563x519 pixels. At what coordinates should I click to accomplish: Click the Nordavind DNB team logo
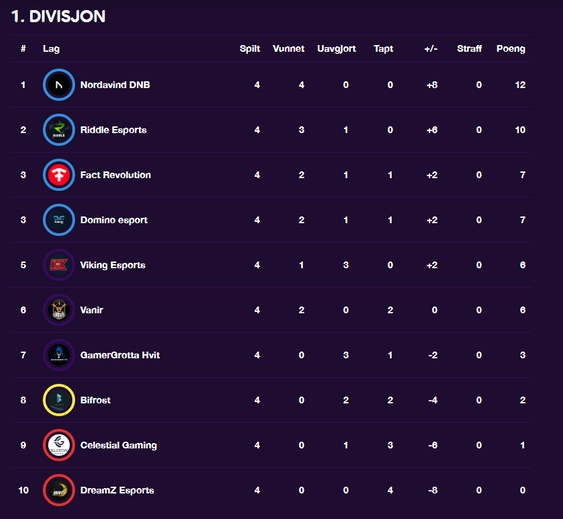pos(59,85)
